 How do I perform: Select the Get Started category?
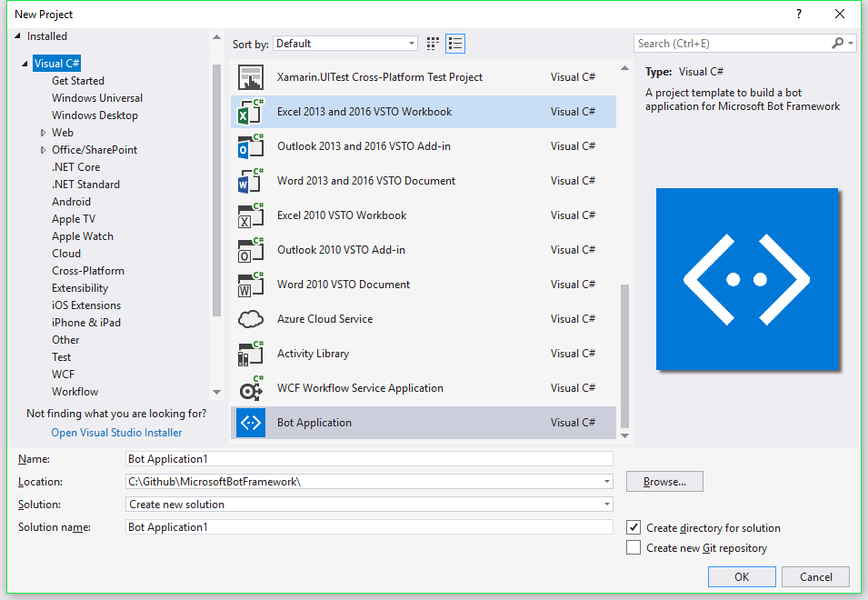78,81
